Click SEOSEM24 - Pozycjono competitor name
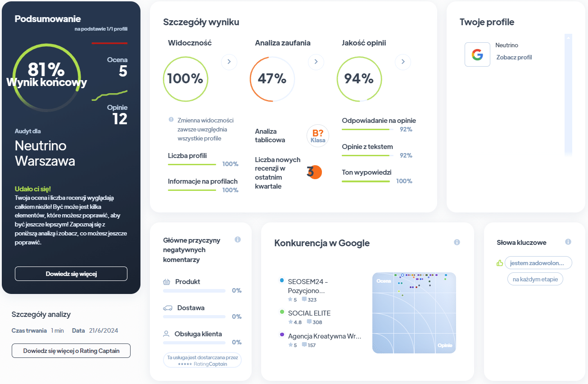Viewport: 588px width, 384px height. pyautogui.click(x=308, y=286)
